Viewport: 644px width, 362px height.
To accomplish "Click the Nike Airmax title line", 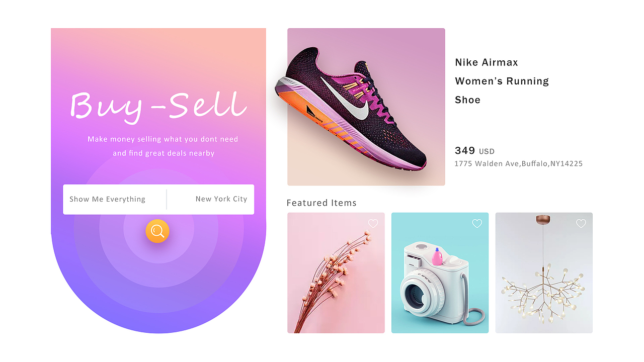I will click(487, 62).
